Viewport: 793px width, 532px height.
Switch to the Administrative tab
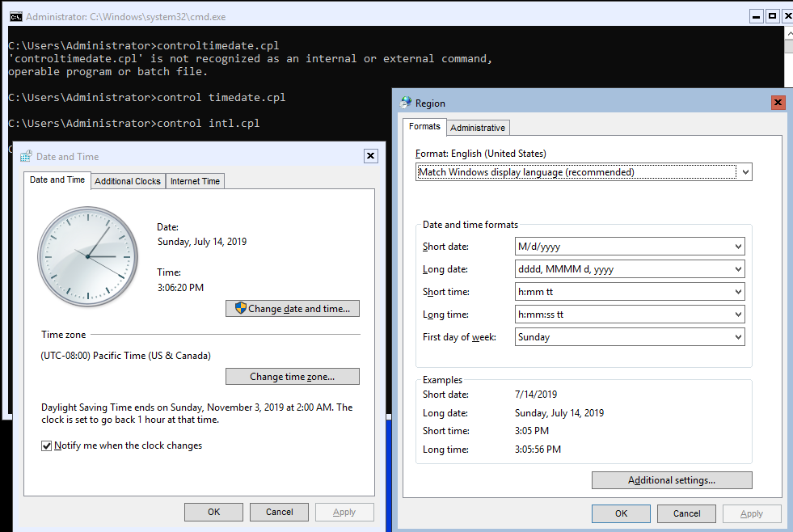coord(478,128)
